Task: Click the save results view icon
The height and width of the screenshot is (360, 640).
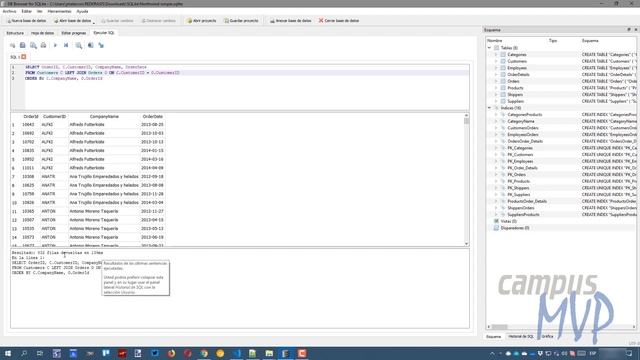Action: pos(91,45)
